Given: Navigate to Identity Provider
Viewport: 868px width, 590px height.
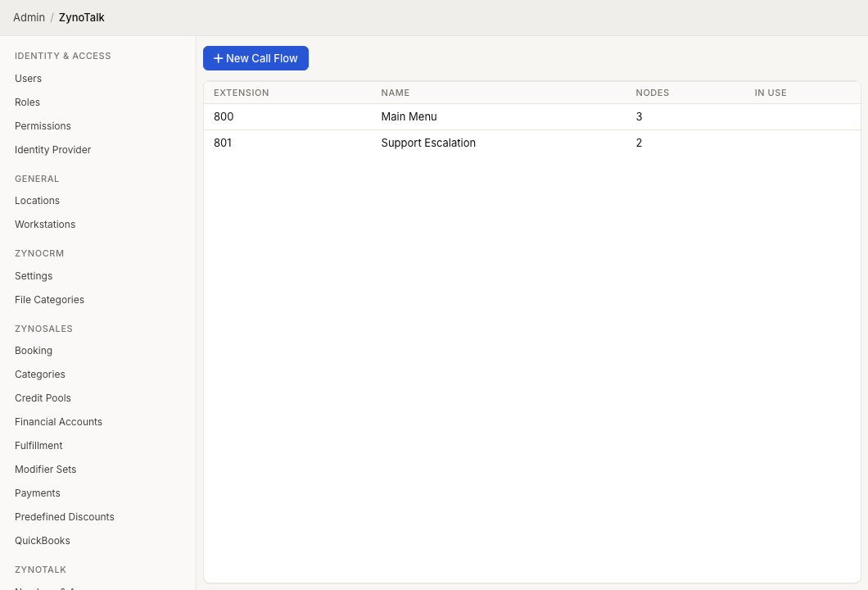Looking at the screenshot, I should pos(52,150).
